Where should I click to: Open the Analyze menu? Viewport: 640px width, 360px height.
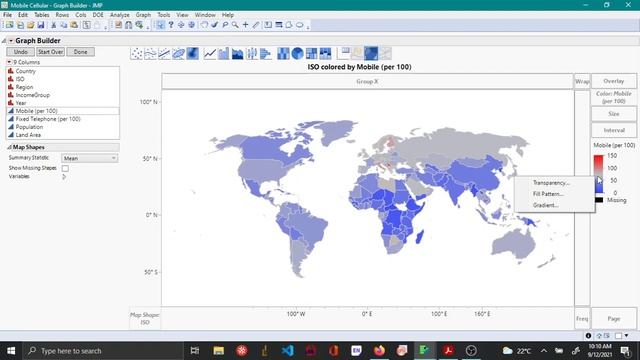click(x=120, y=15)
